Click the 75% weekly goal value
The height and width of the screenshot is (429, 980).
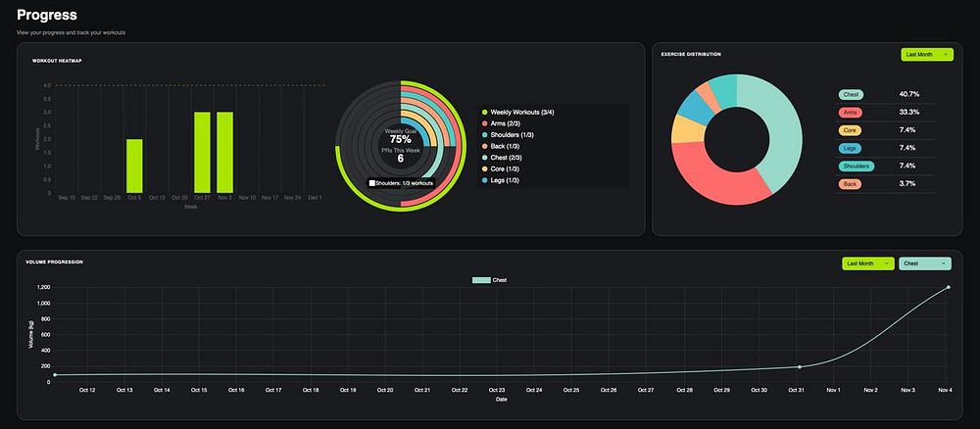[x=400, y=140]
